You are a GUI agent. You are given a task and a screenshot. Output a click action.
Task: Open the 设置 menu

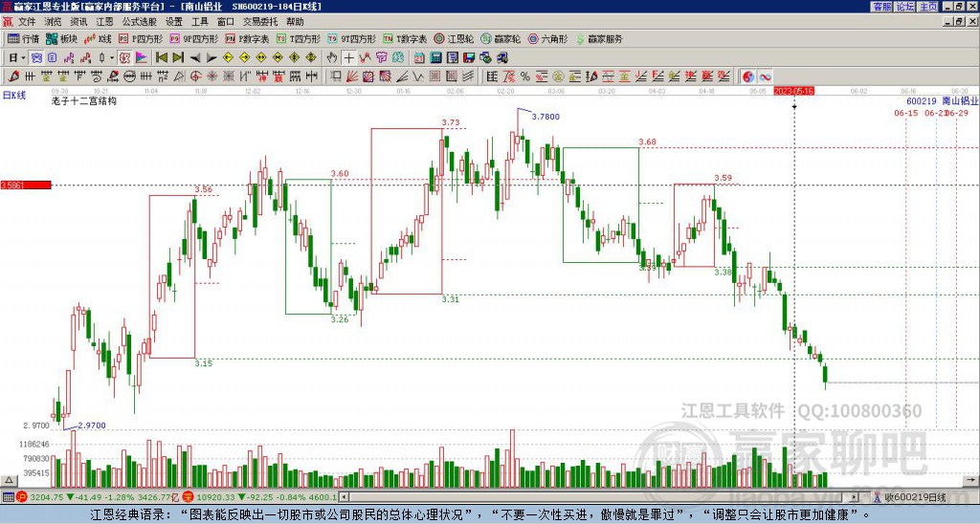click(x=174, y=22)
